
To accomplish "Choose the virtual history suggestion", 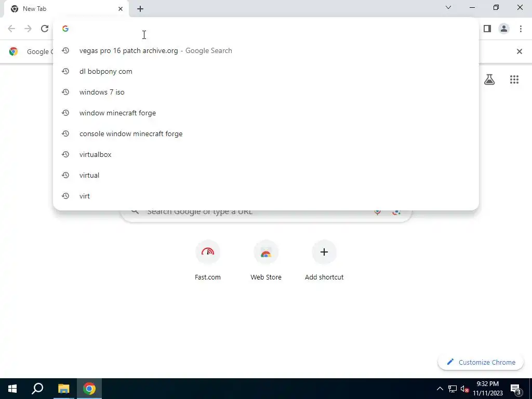I will point(265,175).
